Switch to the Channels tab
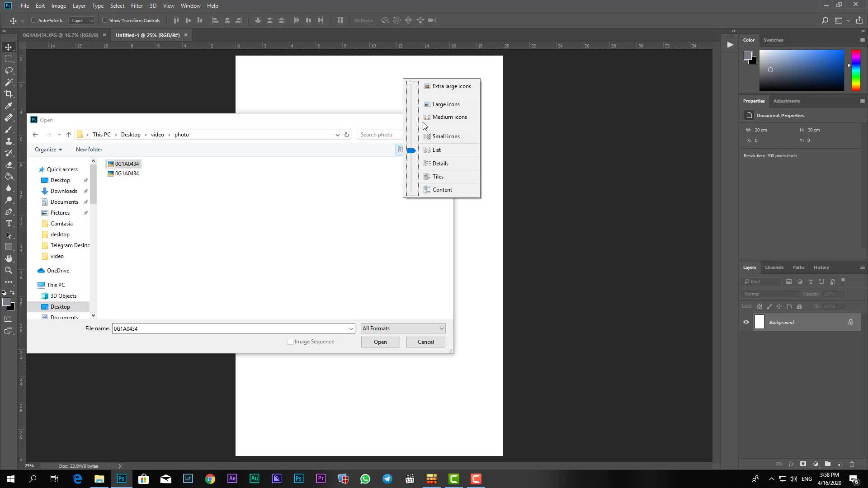Viewport: 868px width, 488px height. click(x=774, y=267)
